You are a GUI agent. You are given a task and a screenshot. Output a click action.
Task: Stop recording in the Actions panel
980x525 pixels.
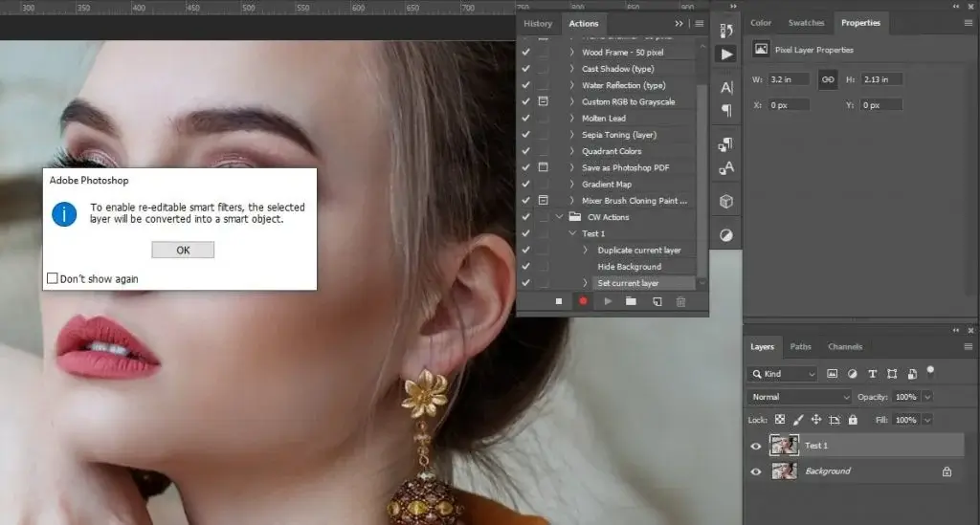pyautogui.click(x=559, y=301)
